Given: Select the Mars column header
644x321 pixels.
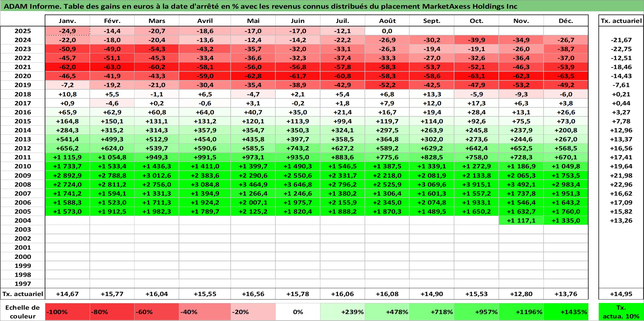Looking at the screenshot, I should click(157, 21).
